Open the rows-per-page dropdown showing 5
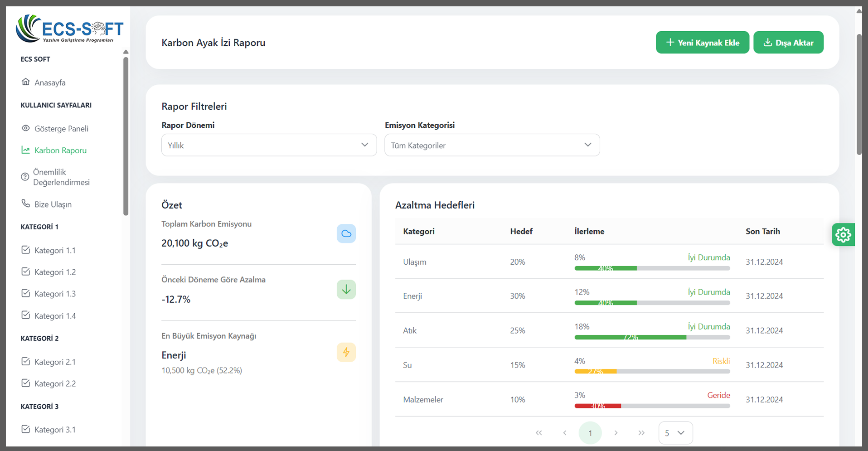 coord(675,433)
